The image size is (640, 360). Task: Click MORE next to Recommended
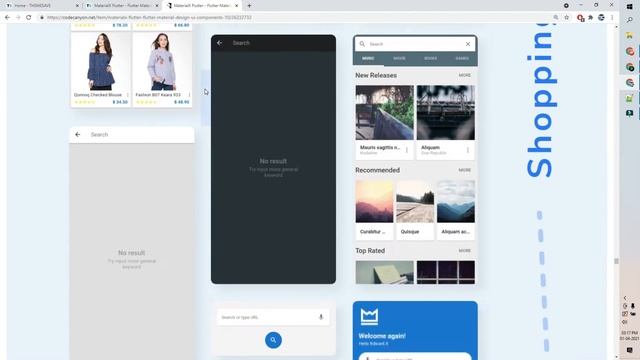pyautogui.click(x=464, y=170)
